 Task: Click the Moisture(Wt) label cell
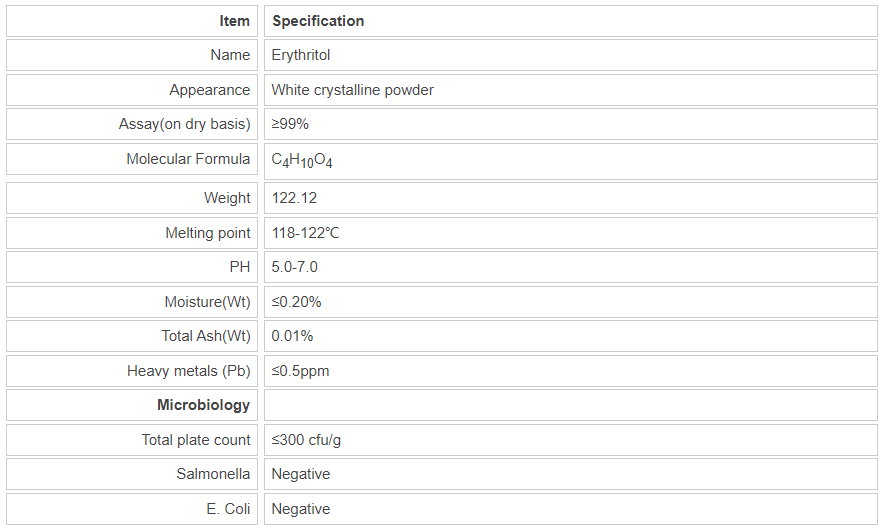pyautogui.click(x=208, y=302)
